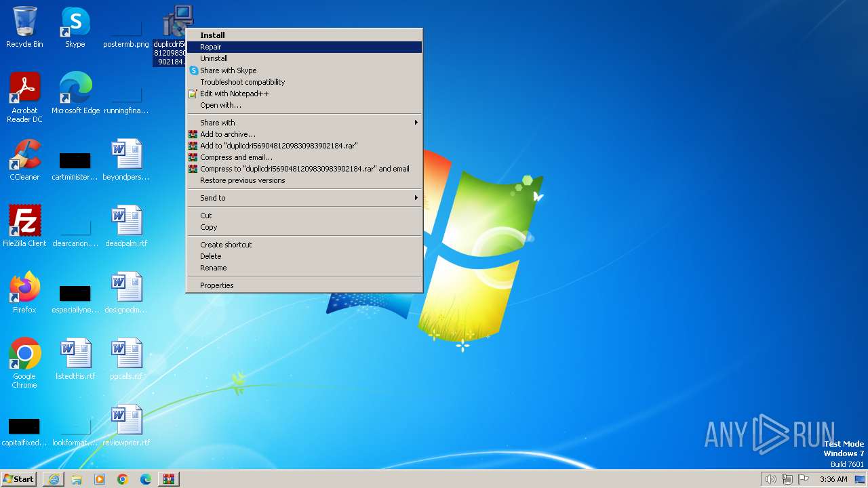868x488 pixels.
Task: Choose Compress to rar and email
Action: (304, 169)
